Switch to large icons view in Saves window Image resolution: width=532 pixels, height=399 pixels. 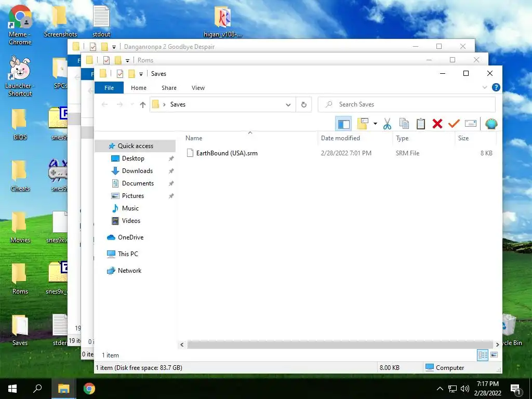pyautogui.click(x=494, y=355)
